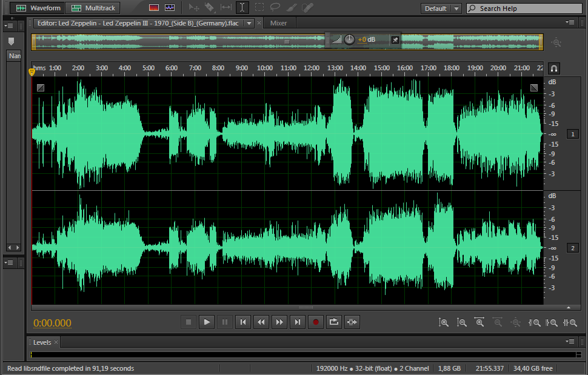588x375 pixels.
Task: Show the Spectral Frequency Display
Action: [154, 8]
